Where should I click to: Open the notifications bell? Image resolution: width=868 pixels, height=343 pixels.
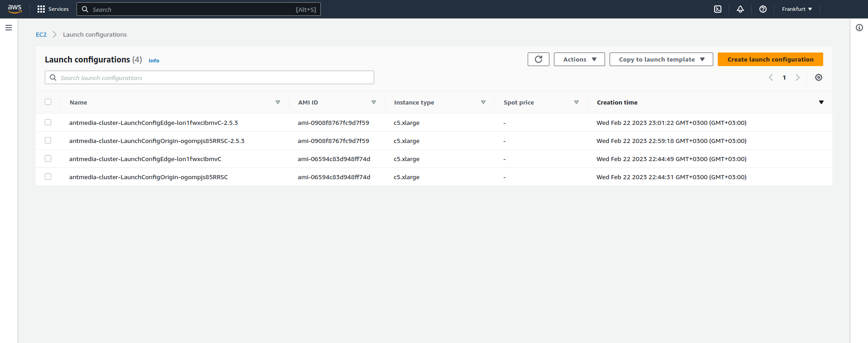[740, 9]
